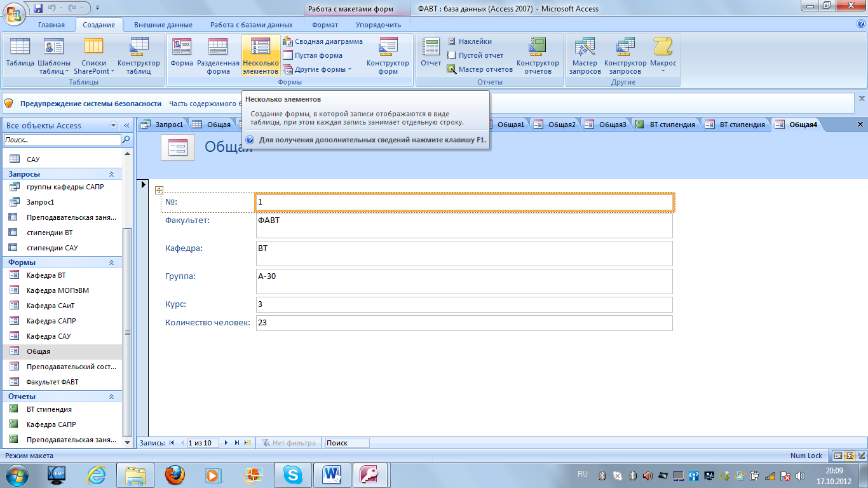Switch to the Главная ribbon tab
Viewport: 868px width, 488px height.
tap(51, 25)
